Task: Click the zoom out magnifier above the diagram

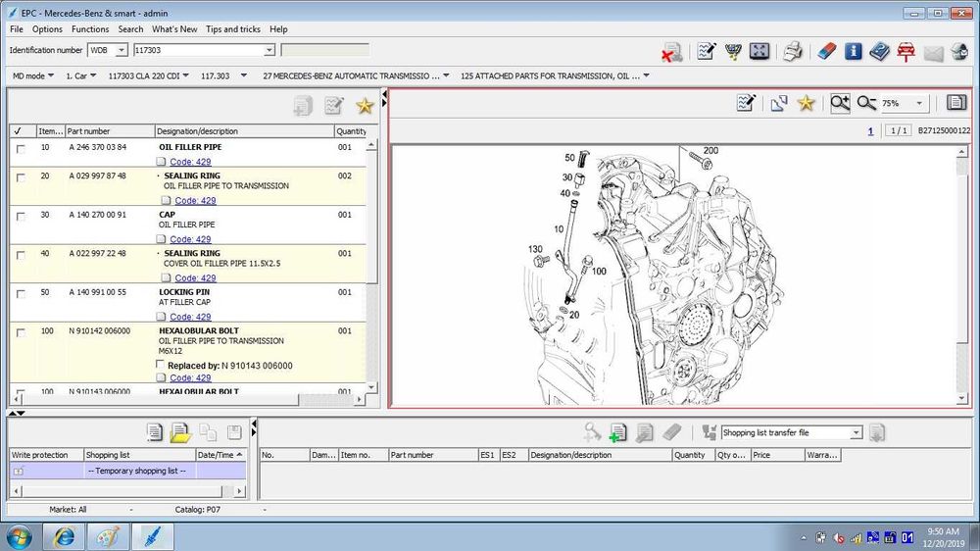Action: pos(865,103)
